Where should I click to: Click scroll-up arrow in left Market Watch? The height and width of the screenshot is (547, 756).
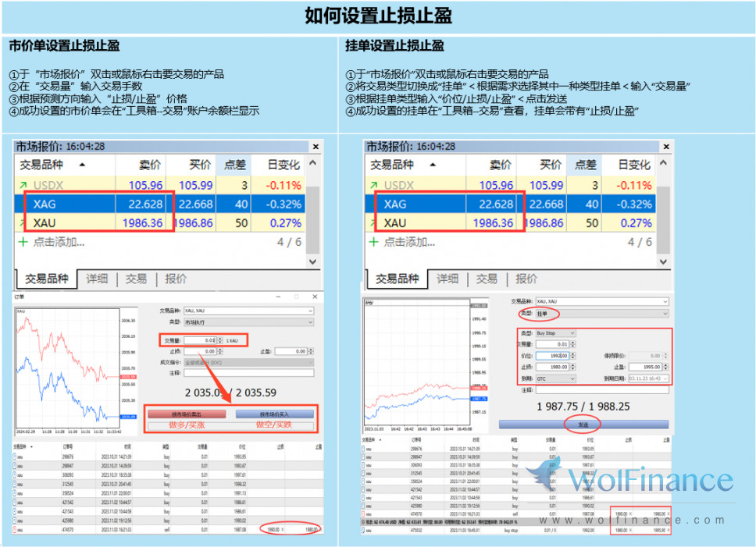313,163
